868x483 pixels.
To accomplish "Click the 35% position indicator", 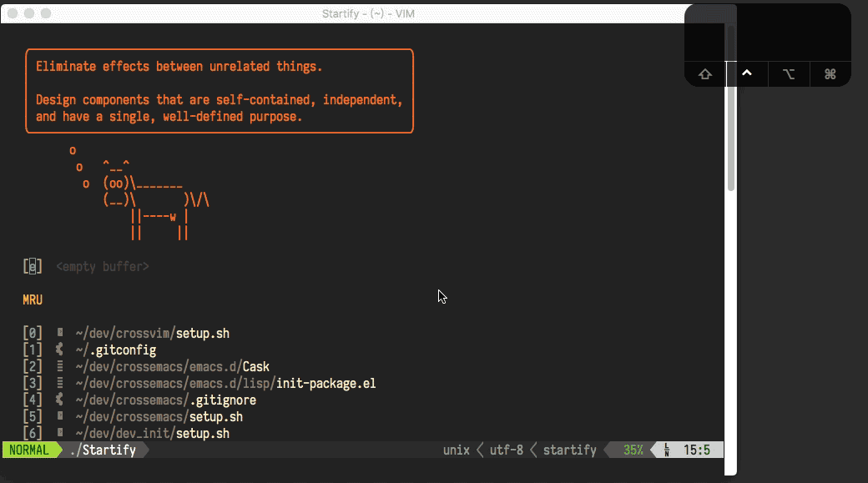I will (x=633, y=450).
